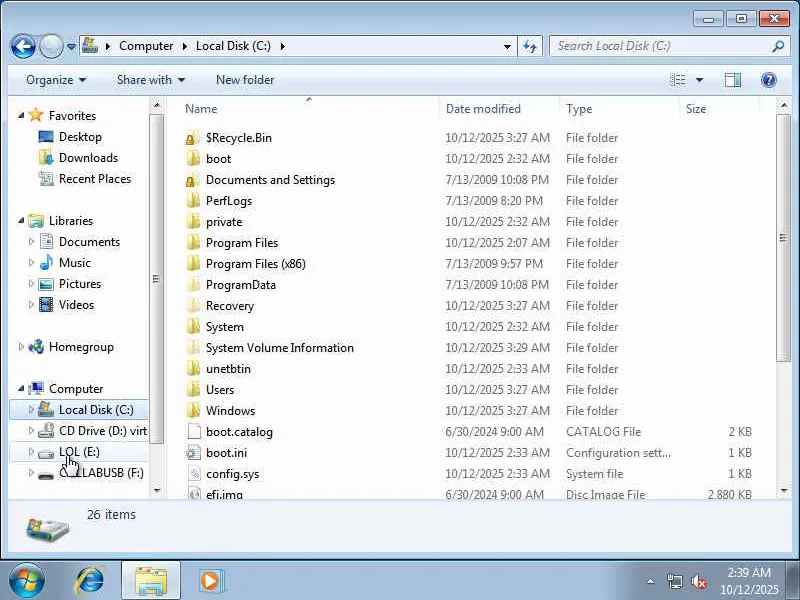
Task: Select the unetbtin folder icon
Action: (x=192, y=368)
